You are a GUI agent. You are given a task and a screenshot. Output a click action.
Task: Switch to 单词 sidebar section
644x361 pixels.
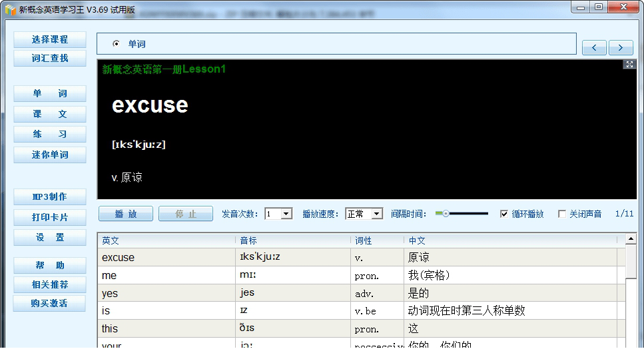tap(50, 94)
